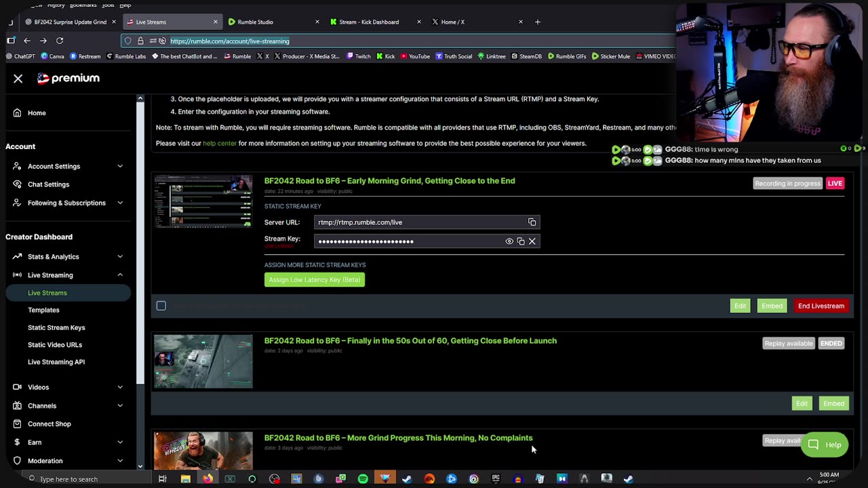
Task: Click Assign Low Latency Key (Beta)
Action: (315, 280)
